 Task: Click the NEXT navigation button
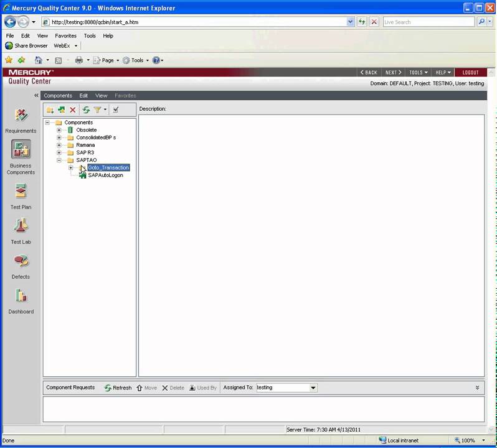(x=394, y=73)
